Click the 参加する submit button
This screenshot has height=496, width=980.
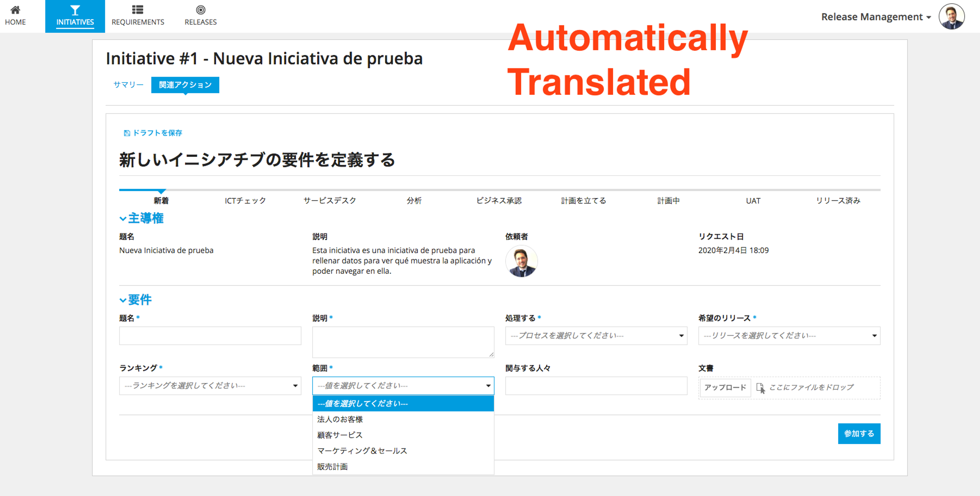click(859, 433)
